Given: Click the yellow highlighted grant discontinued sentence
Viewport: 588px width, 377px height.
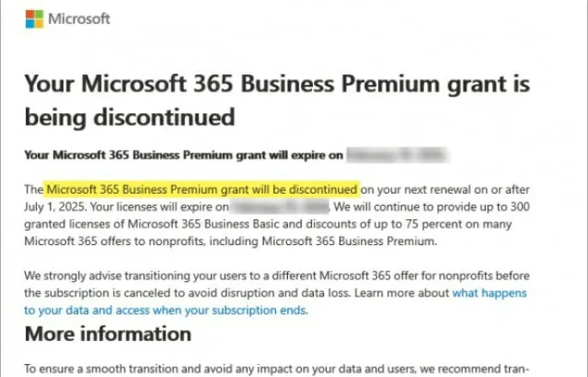Looking at the screenshot, I should pos(201,189).
